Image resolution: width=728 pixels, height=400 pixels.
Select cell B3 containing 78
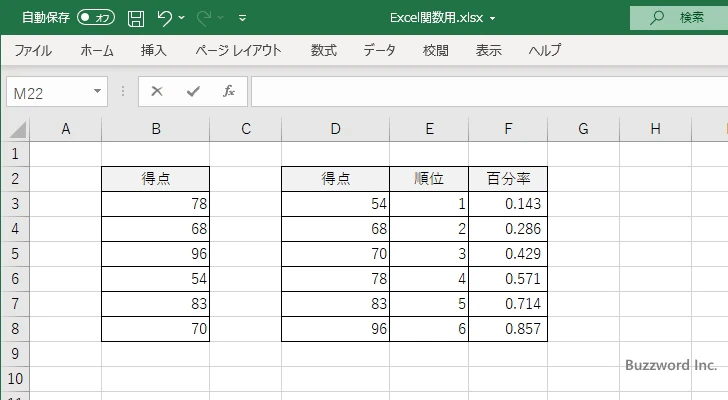pyautogui.click(x=156, y=204)
